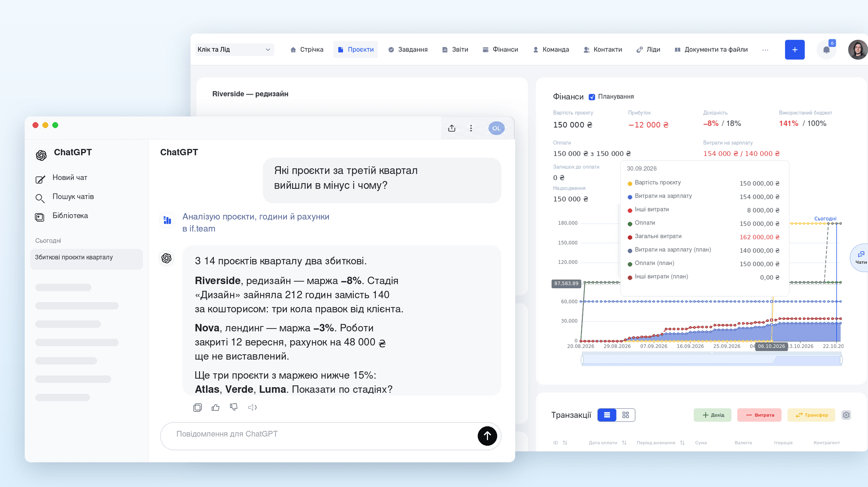Open the Збиткові проєкти кварталу chat
This screenshot has height=487, width=868.
coord(86,259)
